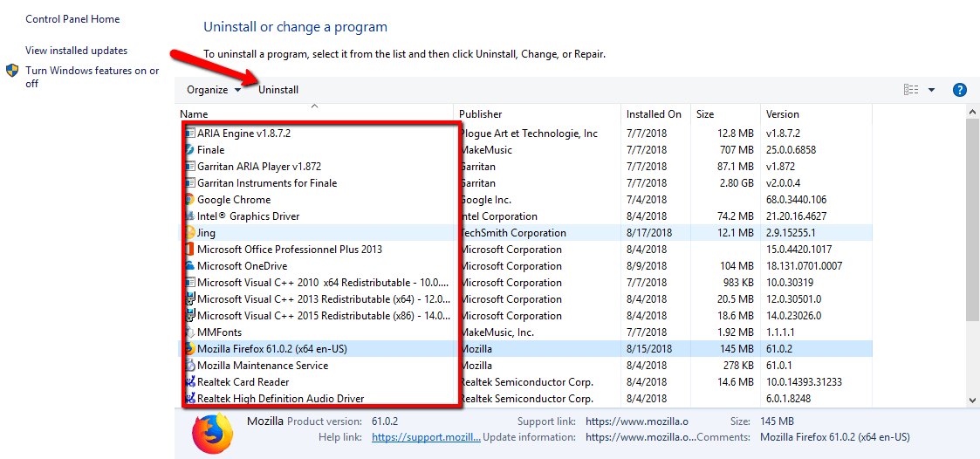Open Turn Windows features on or off
This screenshot has height=459, width=980.
coord(92,77)
